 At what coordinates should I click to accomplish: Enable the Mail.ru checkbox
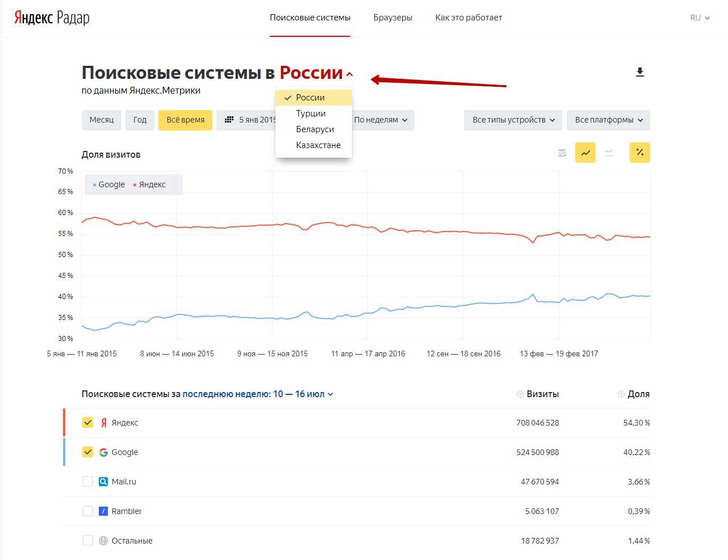(87, 482)
